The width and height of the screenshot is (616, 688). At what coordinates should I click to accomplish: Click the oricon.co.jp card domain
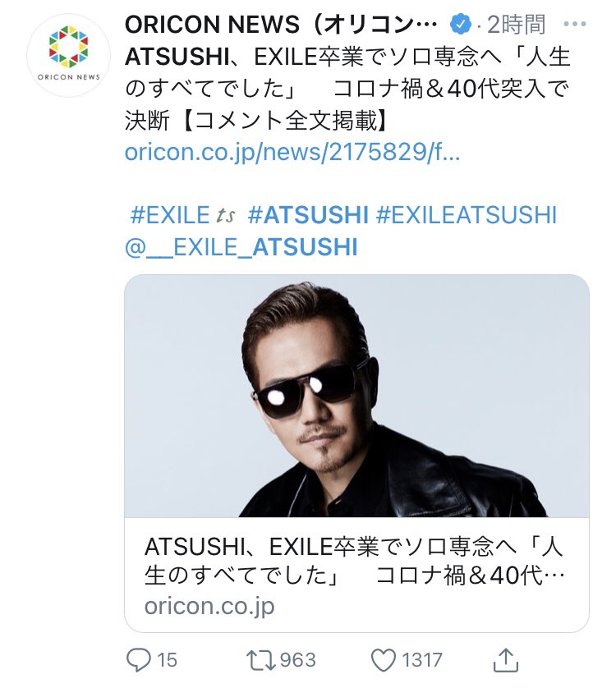pos(209,607)
